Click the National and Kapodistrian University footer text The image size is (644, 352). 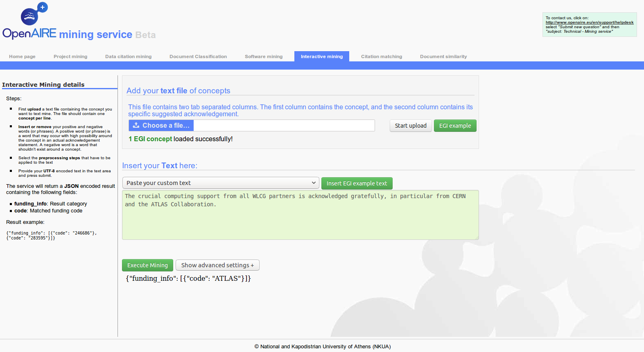(x=323, y=347)
